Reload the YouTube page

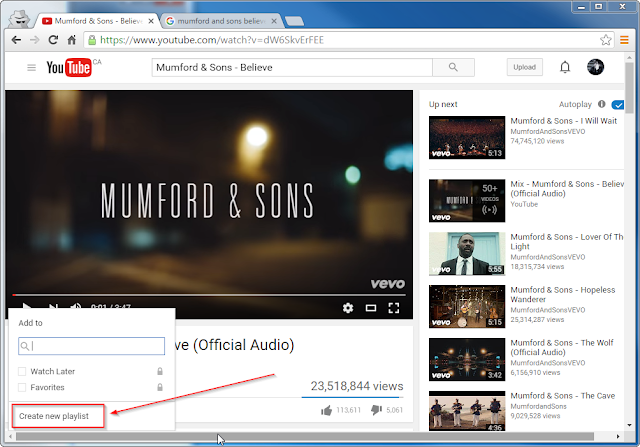[x=53, y=40]
